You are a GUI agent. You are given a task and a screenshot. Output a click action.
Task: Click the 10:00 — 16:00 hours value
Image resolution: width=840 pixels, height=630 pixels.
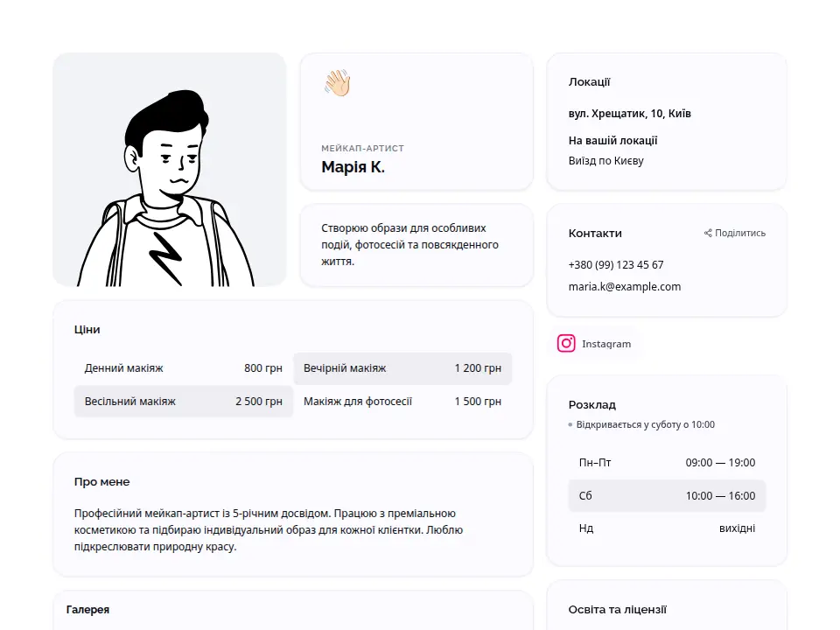click(x=720, y=495)
